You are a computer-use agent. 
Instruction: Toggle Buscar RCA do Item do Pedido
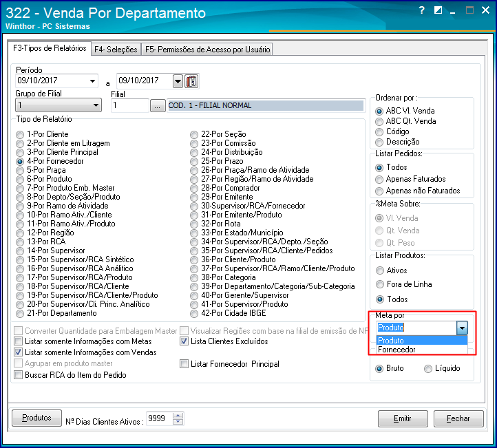click(x=70, y=375)
